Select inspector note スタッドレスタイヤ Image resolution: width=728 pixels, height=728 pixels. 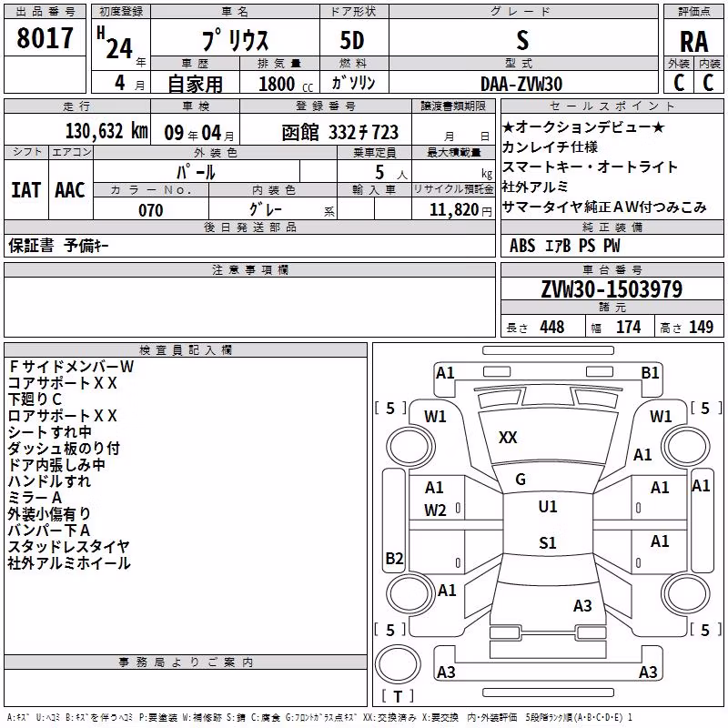coord(69,547)
